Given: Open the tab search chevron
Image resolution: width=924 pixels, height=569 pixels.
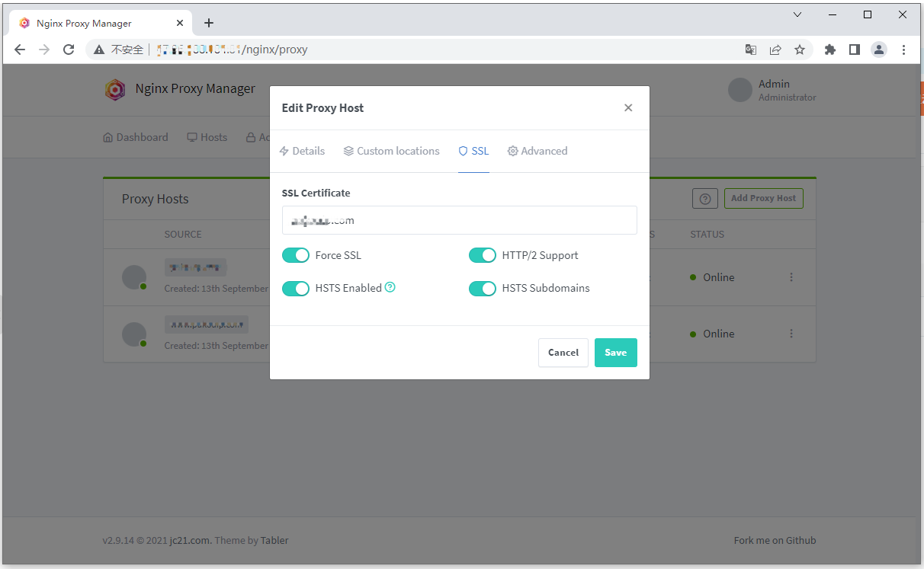Looking at the screenshot, I should (797, 14).
